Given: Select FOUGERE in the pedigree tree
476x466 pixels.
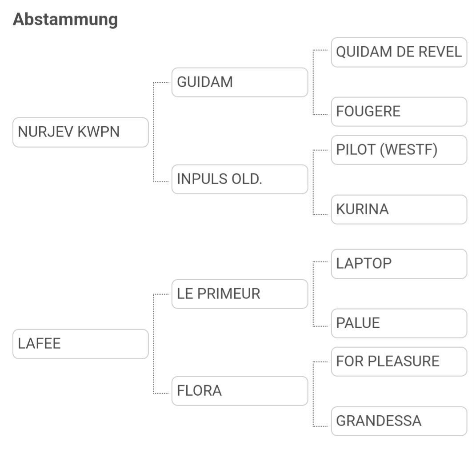Looking at the screenshot, I should [x=399, y=112].
